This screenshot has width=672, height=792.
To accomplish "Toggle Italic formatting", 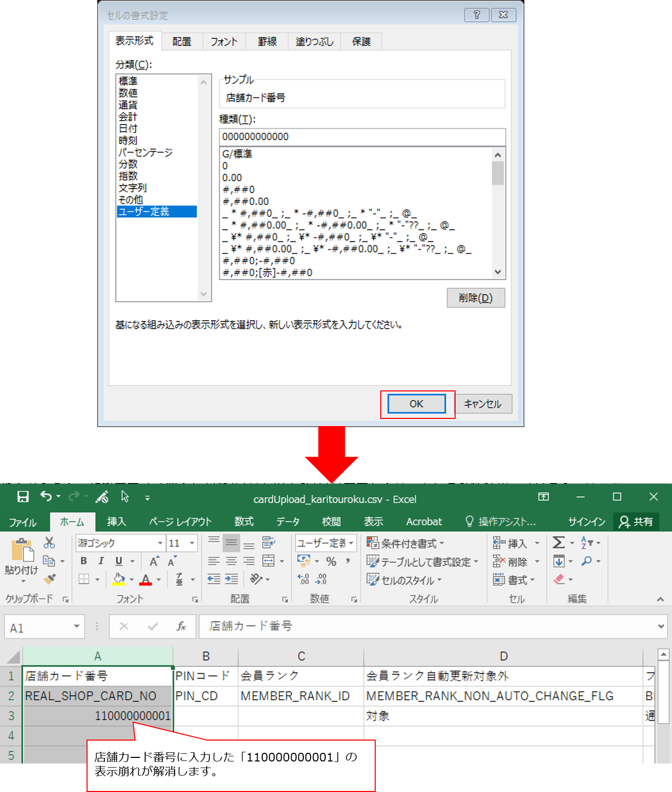I will (101, 561).
